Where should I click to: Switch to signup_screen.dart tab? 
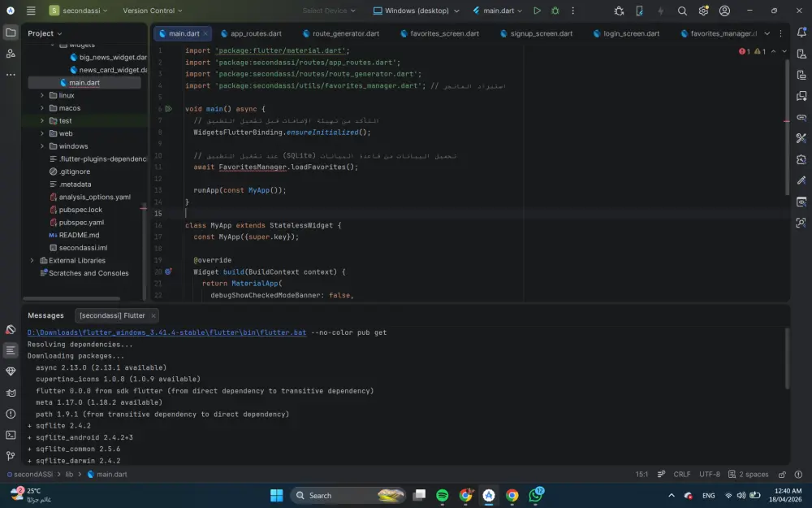tap(536, 33)
